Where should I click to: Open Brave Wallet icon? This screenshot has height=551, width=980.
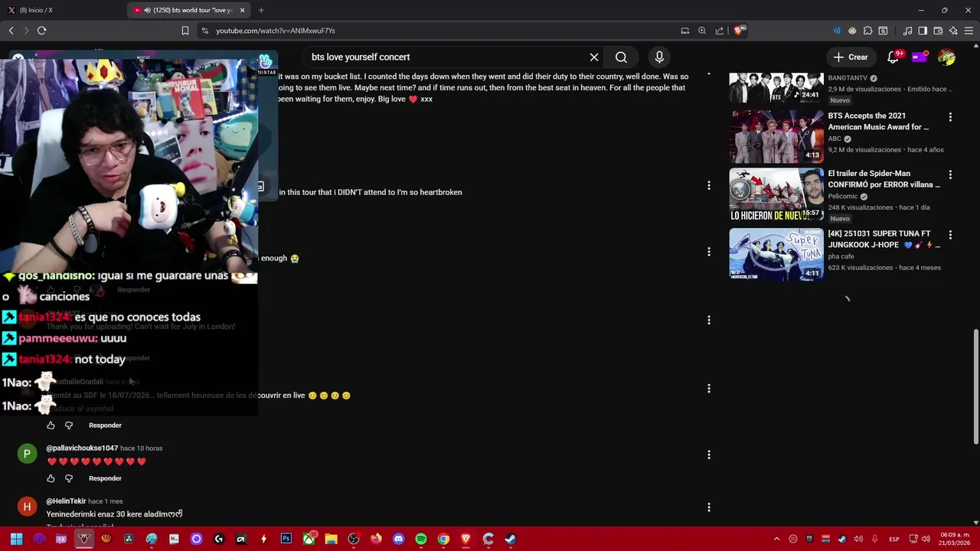tap(938, 31)
